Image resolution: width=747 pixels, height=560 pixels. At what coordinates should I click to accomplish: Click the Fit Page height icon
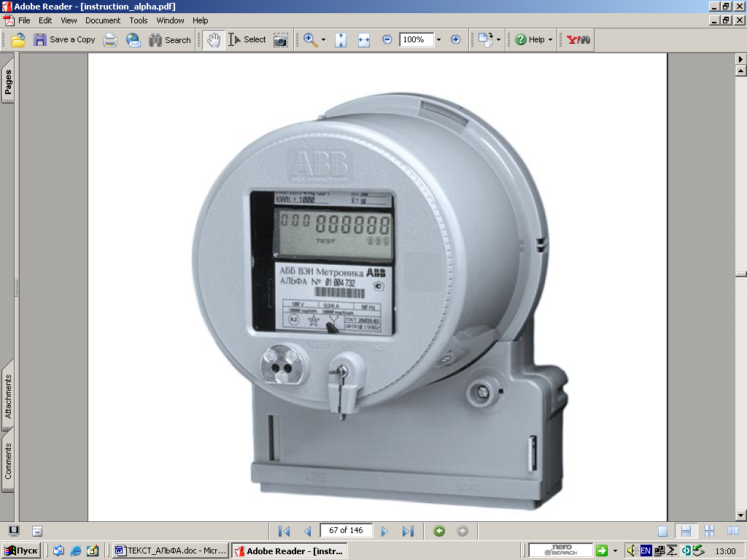pyautogui.click(x=341, y=40)
